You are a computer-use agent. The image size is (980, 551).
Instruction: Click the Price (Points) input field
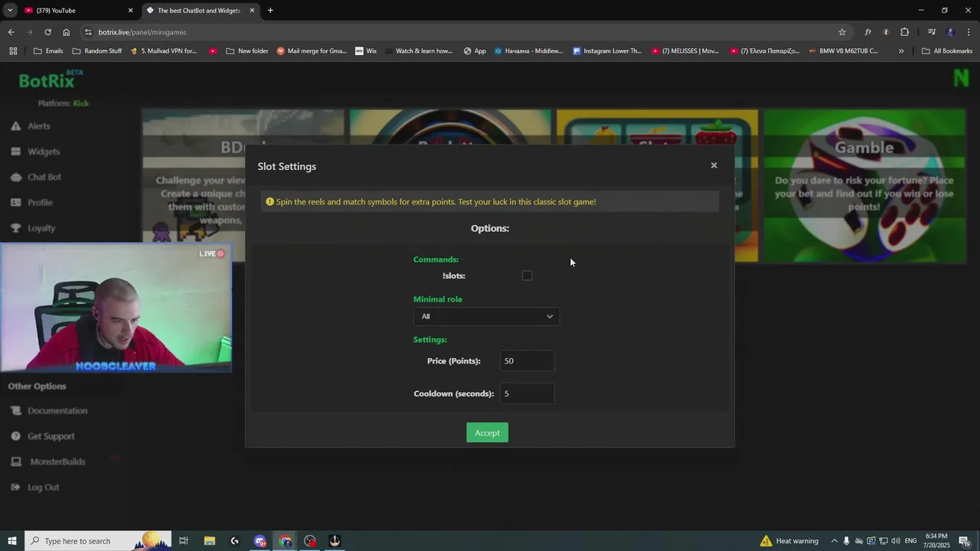527,360
